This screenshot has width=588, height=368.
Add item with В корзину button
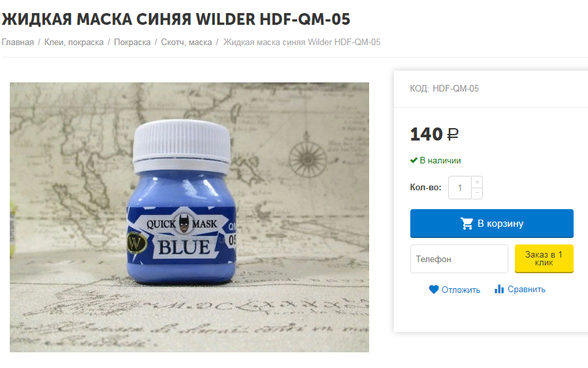coord(491,224)
